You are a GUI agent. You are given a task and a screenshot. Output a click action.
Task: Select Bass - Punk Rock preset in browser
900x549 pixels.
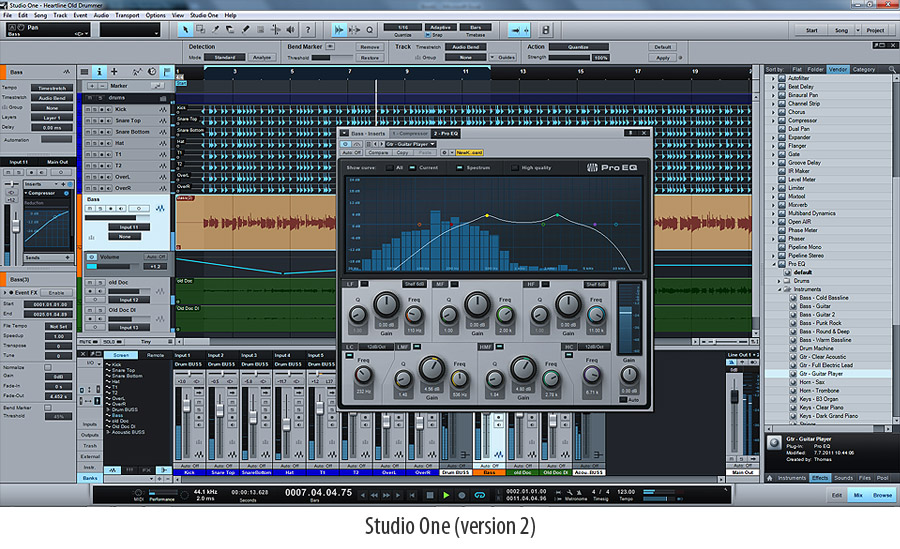[819, 323]
